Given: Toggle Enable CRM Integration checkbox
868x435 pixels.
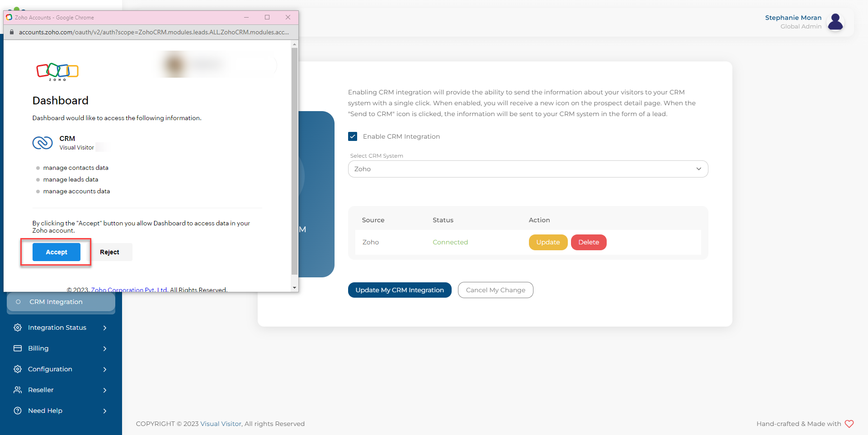Looking at the screenshot, I should coord(353,136).
